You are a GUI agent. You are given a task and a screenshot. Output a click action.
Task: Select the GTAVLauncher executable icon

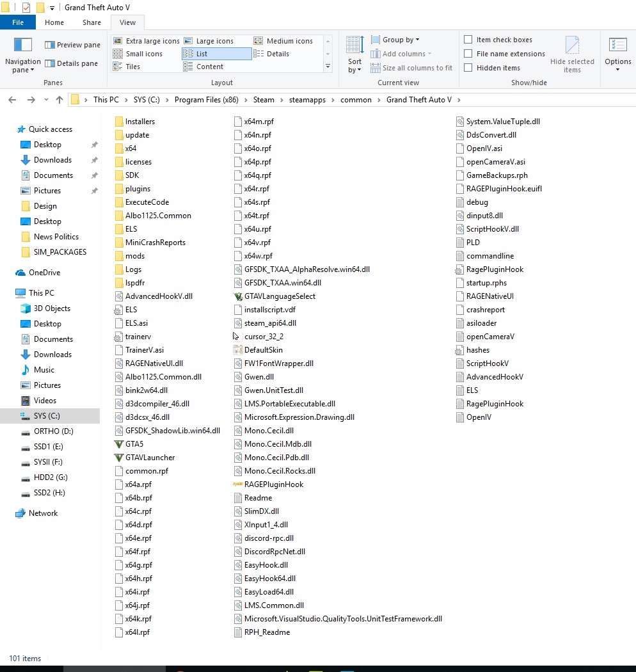point(119,458)
